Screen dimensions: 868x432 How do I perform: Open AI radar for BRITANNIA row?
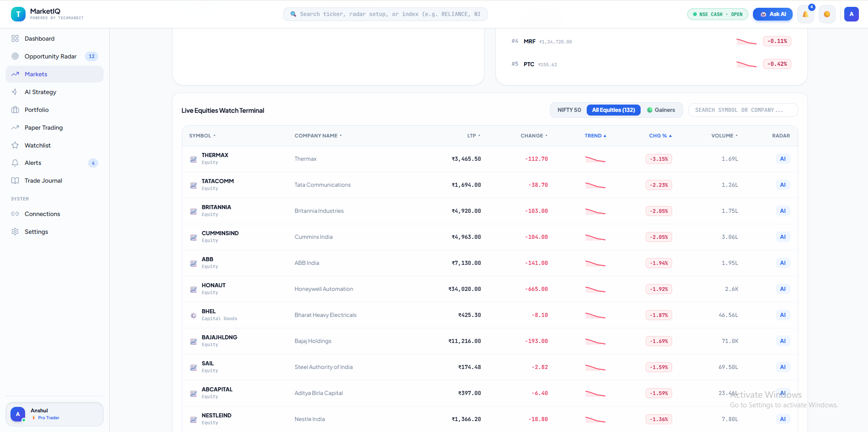click(783, 211)
